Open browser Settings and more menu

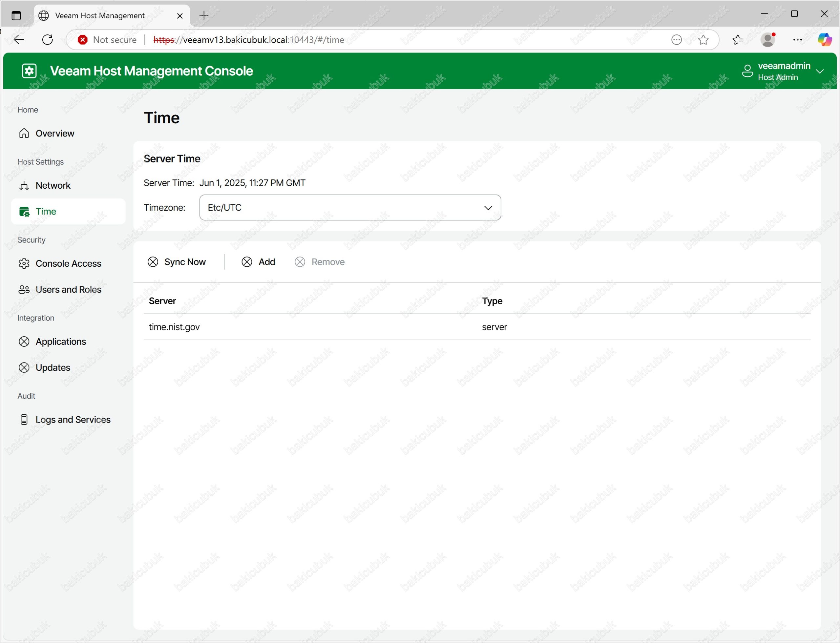tap(797, 40)
